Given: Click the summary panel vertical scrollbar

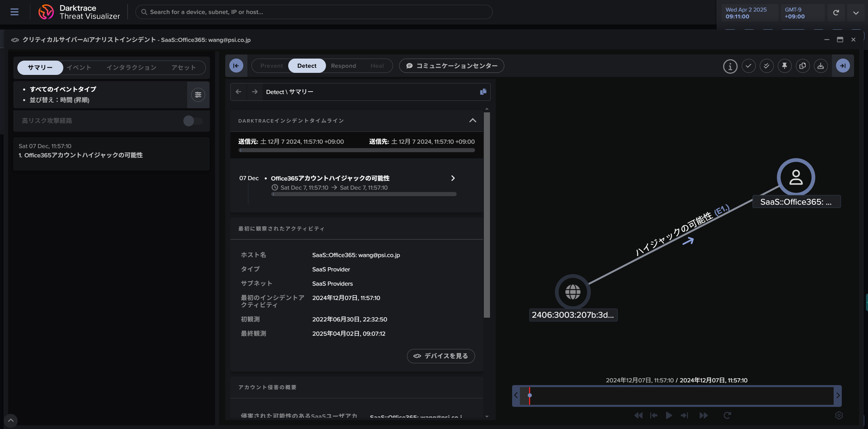Looking at the screenshot, I should coord(487,215).
